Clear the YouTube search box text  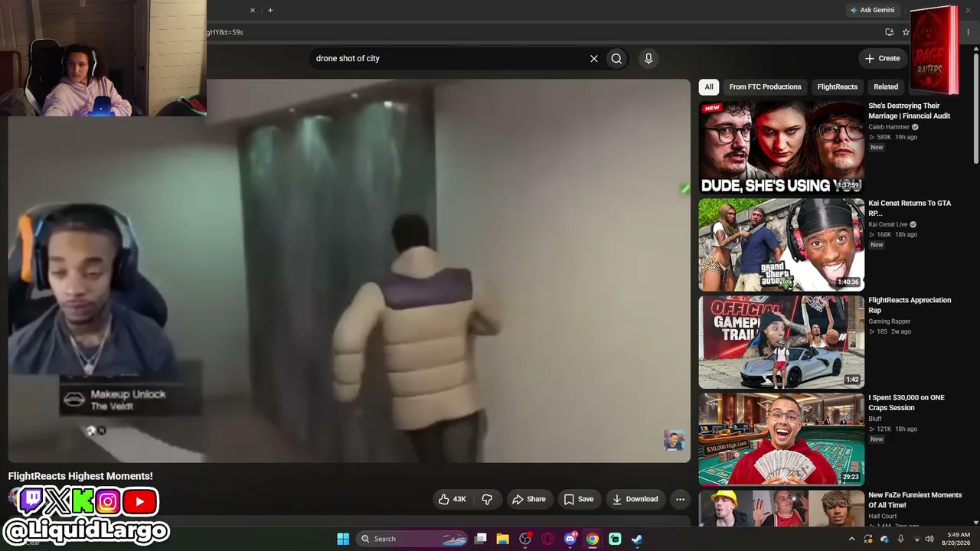pyautogui.click(x=593, y=58)
